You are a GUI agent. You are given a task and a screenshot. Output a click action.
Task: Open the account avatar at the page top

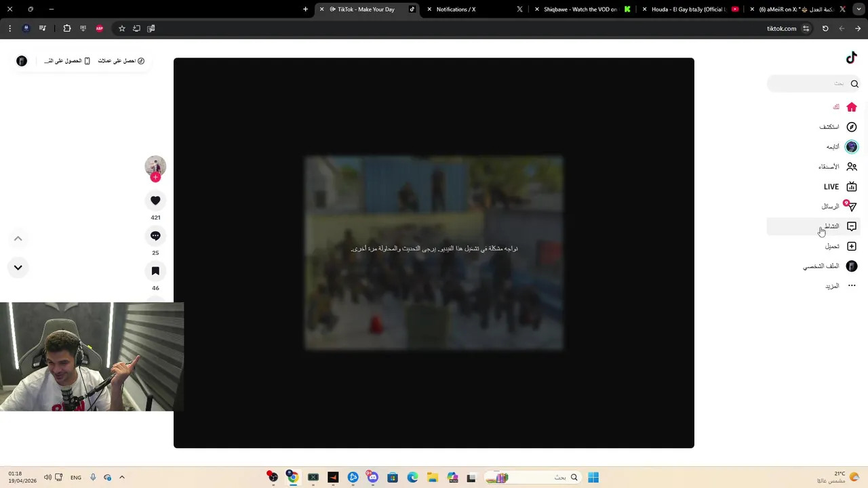(22, 61)
